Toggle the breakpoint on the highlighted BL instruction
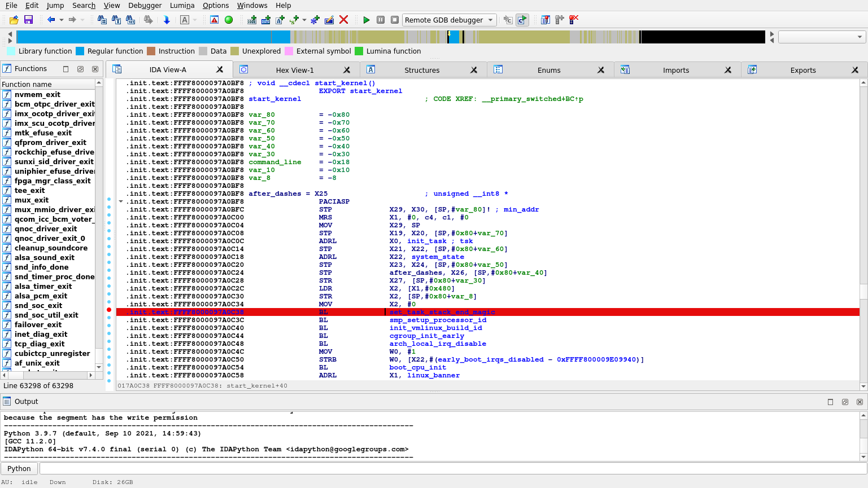The height and width of the screenshot is (488, 868). click(108, 311)
